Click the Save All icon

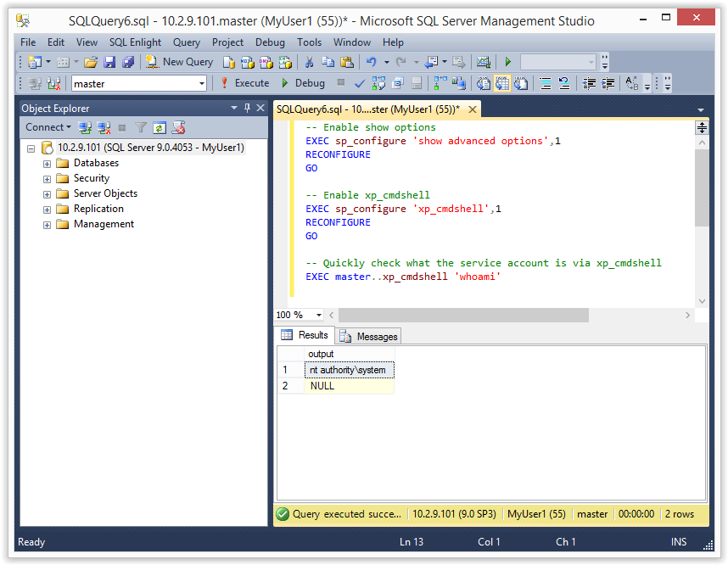(x=128, y=62)
